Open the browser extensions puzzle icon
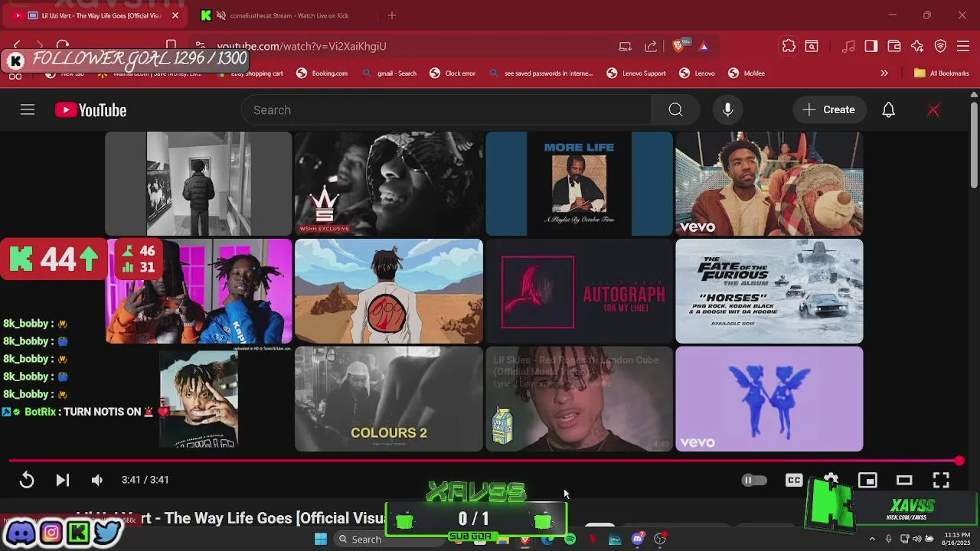The width and height of the screenshot is (980, 551). (x=789, y=47)
